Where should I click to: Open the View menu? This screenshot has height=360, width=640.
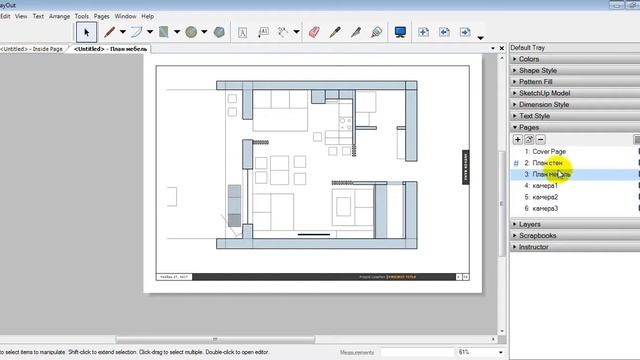21,16
